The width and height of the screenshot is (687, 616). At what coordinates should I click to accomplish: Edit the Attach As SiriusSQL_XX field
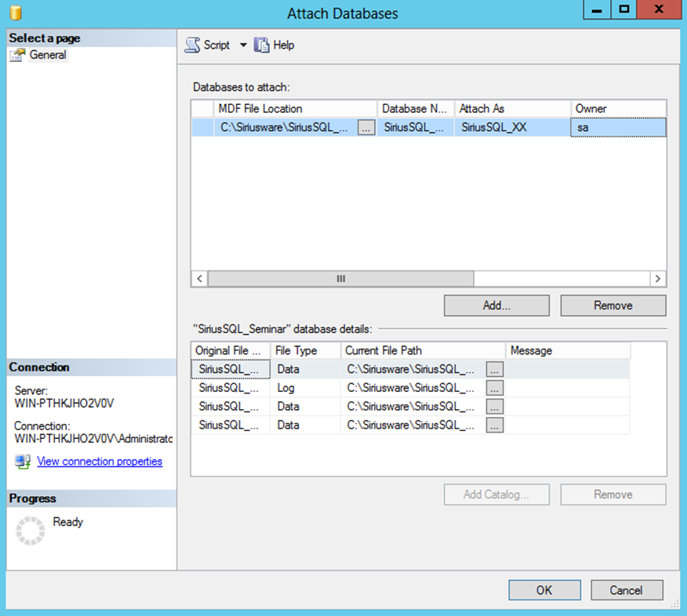pyautogui.click(x=512, y=127)
